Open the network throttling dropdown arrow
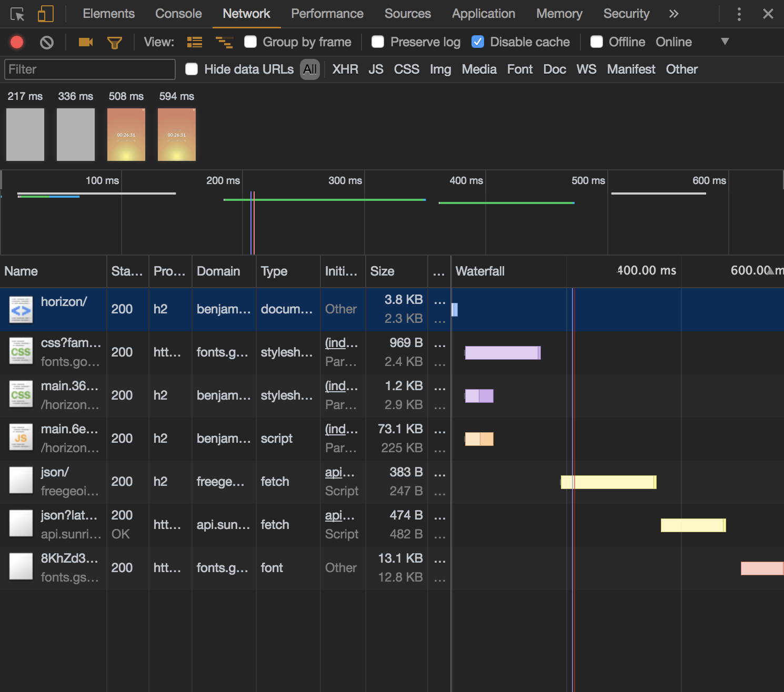The height and width of the screenshot is (692, 784). point(725,42)
